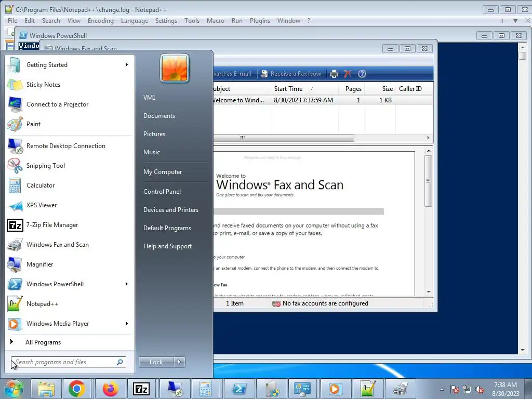The image size is (532, 399).
Task: Switch to PowerShell taskbar button
Action: pos(239,389)
